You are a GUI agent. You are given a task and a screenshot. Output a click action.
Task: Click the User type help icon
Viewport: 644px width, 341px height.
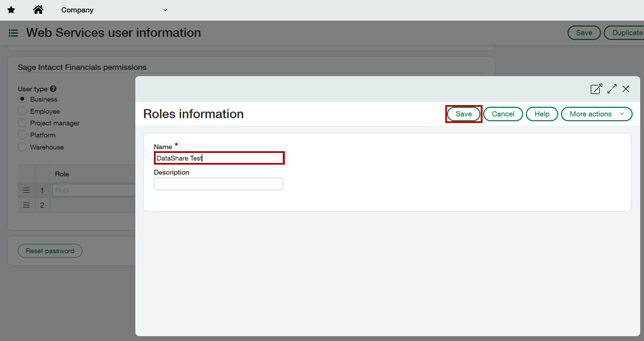click(x=53, y=89)
